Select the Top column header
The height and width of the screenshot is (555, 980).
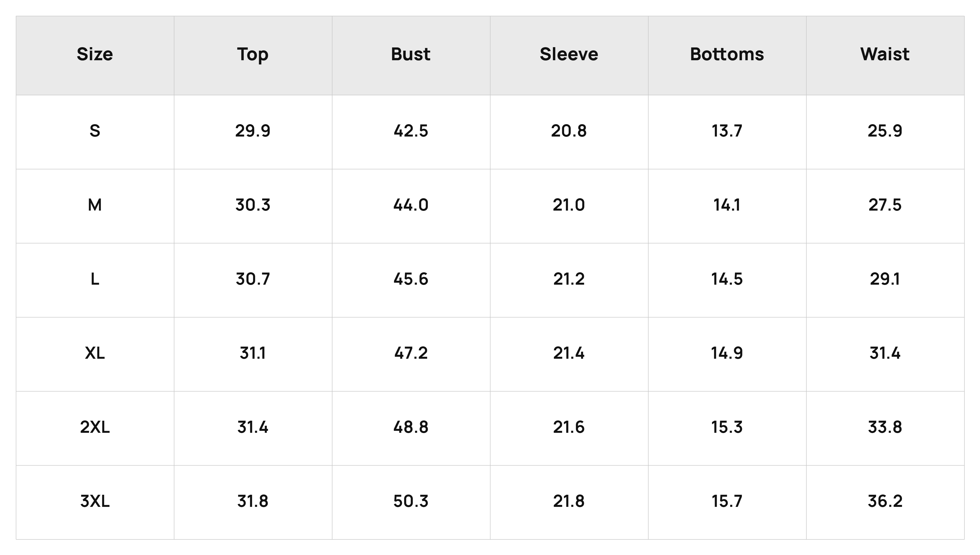[x=253, y=54]
